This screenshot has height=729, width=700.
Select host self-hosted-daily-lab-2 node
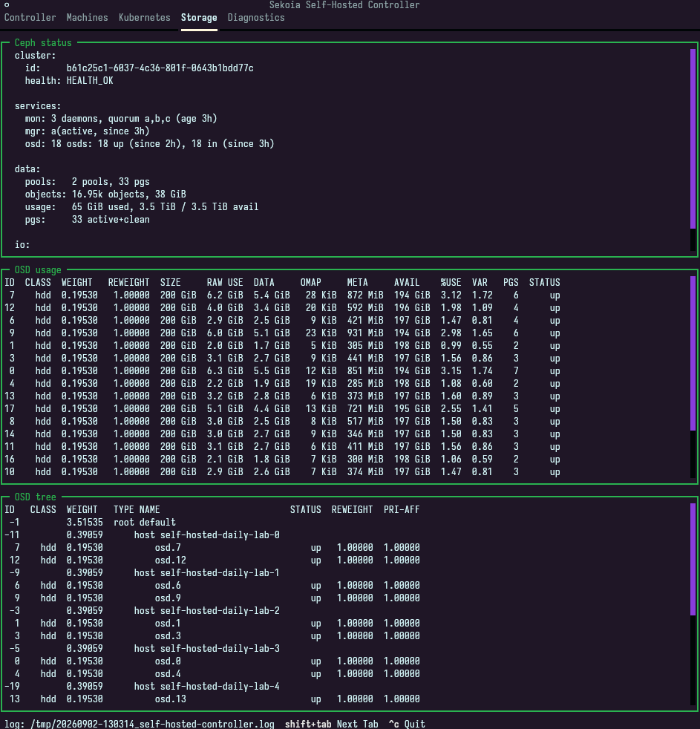207,610
